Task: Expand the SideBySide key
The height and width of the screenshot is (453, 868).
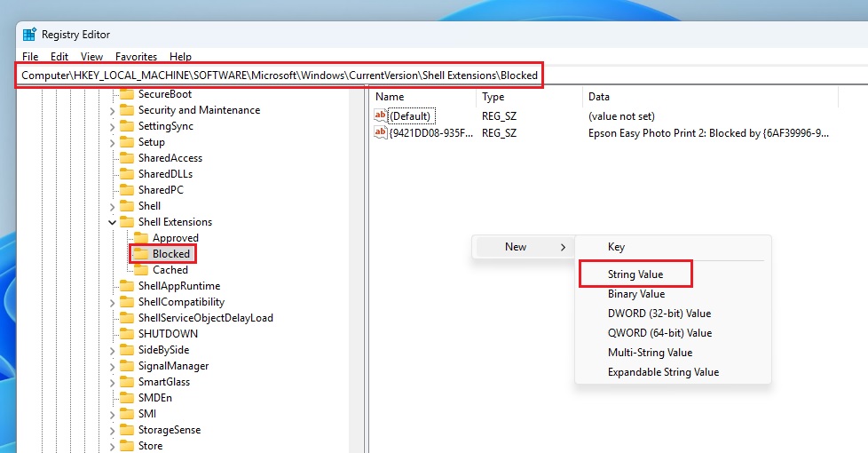Action: point(113,351)
